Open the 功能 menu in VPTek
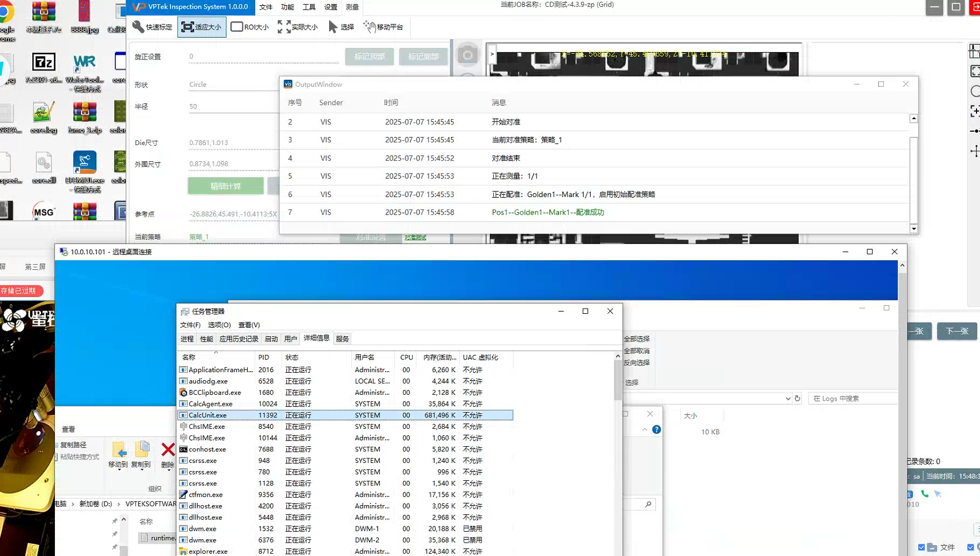Screen dimensions: 980x556 click(x=287, y=7)
